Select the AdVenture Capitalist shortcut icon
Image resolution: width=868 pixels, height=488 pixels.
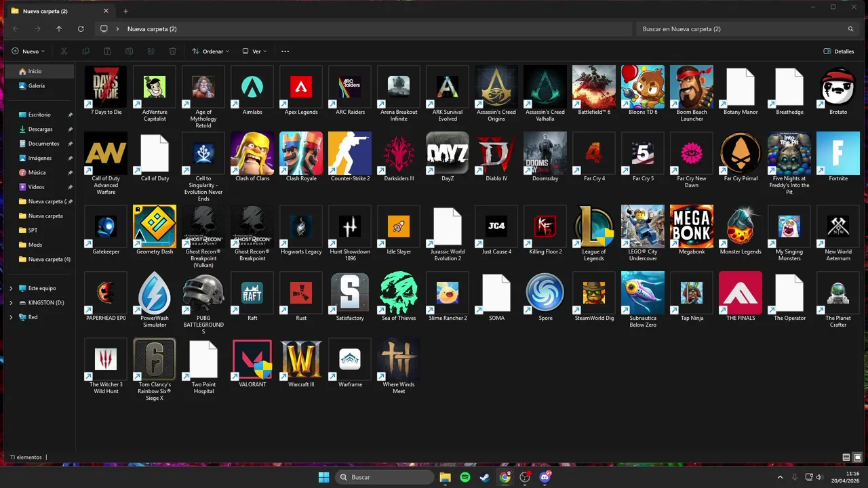tap(155, 87)
